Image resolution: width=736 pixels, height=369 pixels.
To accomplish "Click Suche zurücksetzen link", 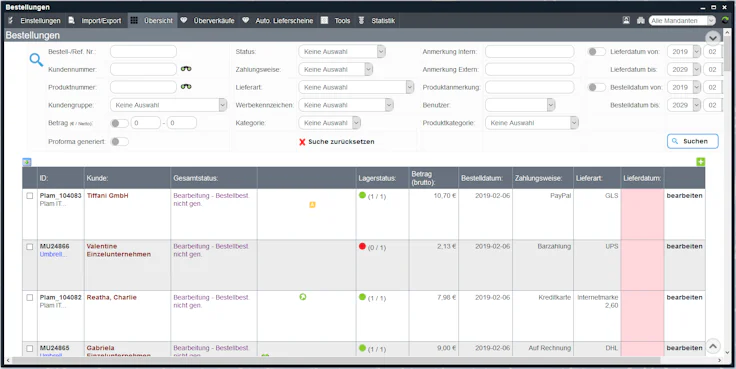I will point(341,142).
